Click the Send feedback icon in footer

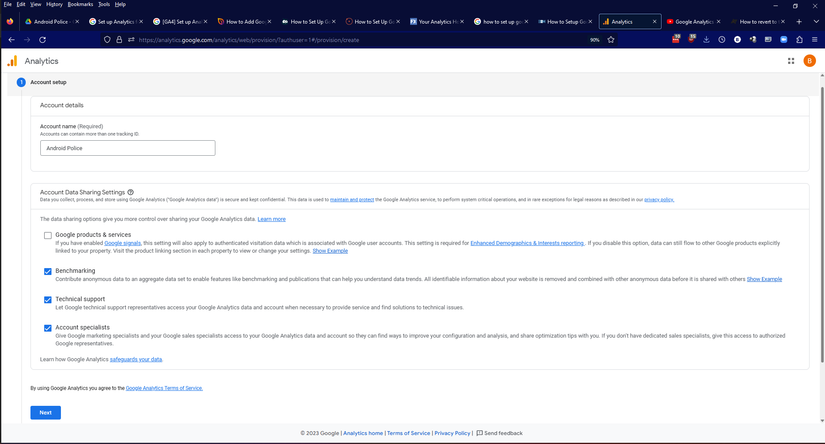coord(479,433)
